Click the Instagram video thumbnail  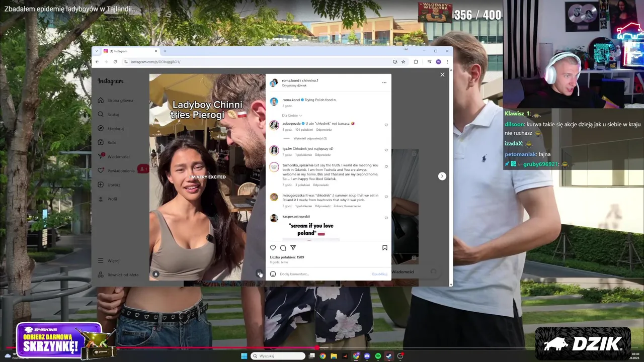click(x=207, y=177)
